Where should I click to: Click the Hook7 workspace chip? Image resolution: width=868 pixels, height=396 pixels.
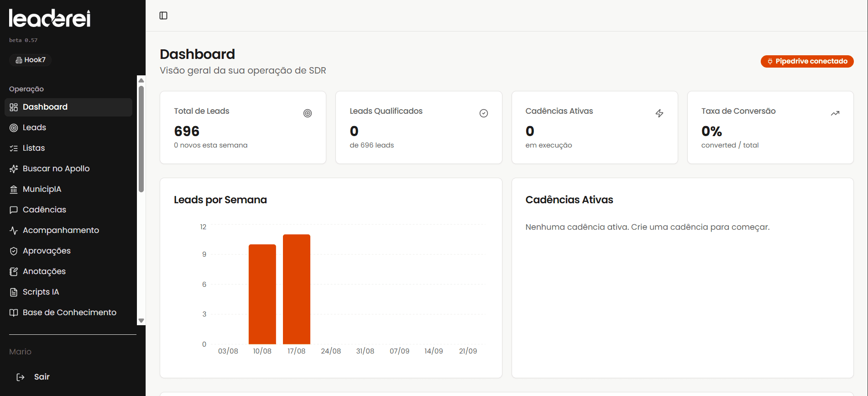point(31,60)
